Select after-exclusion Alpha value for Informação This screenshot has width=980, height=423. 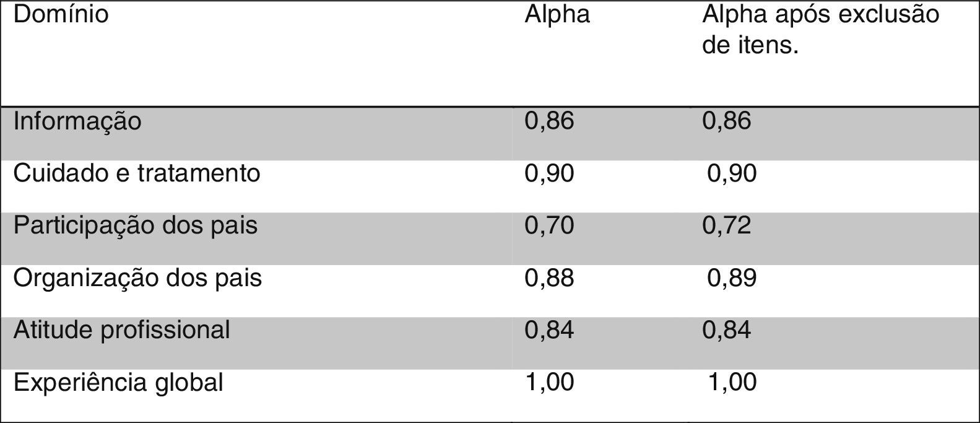click(727, 121)
